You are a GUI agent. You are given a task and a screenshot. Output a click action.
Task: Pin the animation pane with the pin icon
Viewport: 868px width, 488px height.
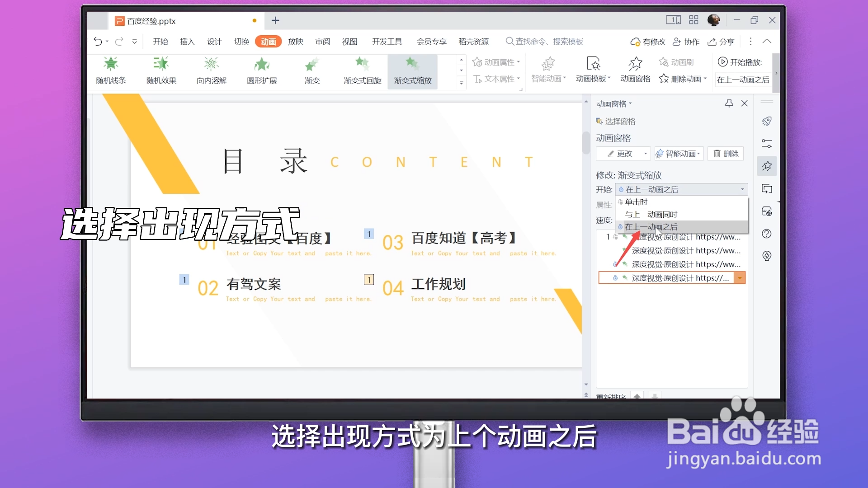[x=729, y=103]
